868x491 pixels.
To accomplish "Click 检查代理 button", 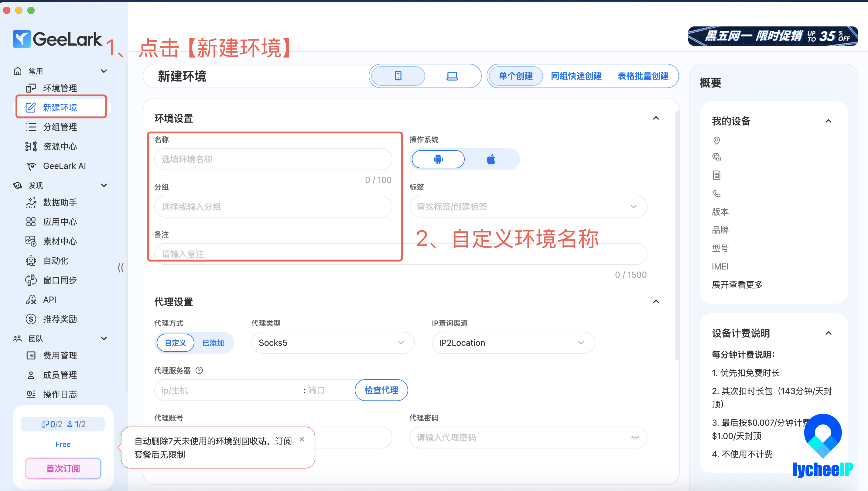I will click(x=381, y=390).
